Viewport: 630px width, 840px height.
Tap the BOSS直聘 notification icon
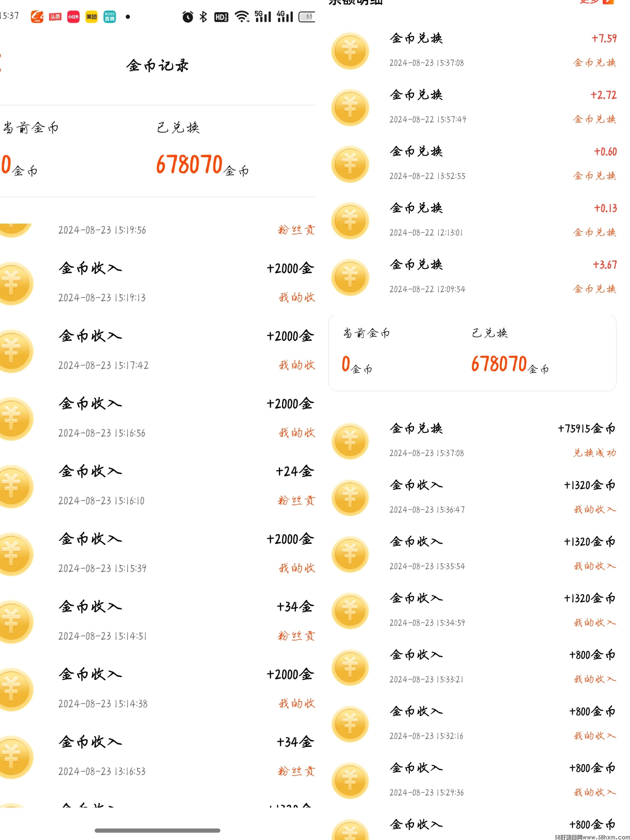110,17
